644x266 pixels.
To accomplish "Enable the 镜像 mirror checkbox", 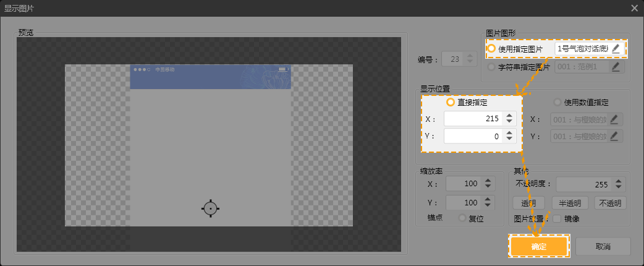I will (557, 218).
